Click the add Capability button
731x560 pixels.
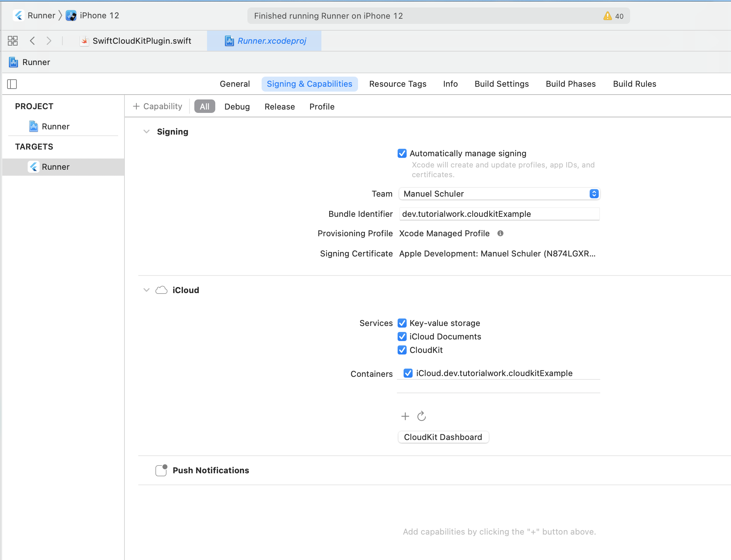[x=158, y=107]
